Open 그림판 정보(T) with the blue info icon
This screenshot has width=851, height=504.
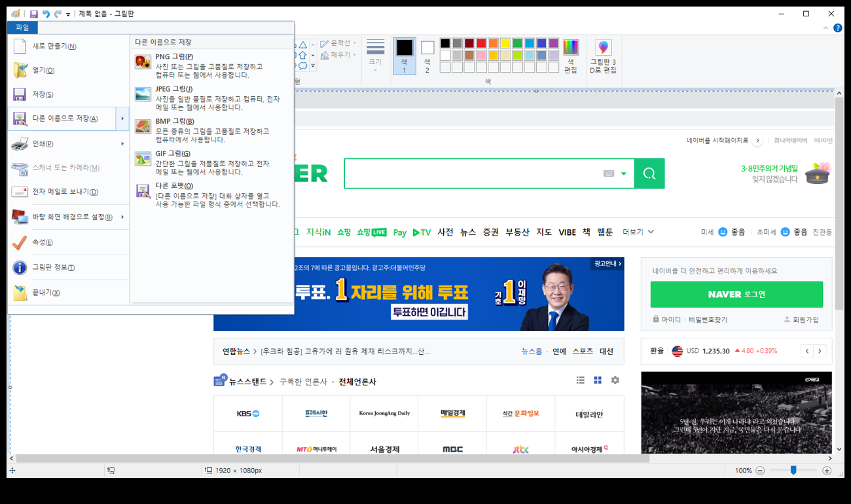click(69, 267)
